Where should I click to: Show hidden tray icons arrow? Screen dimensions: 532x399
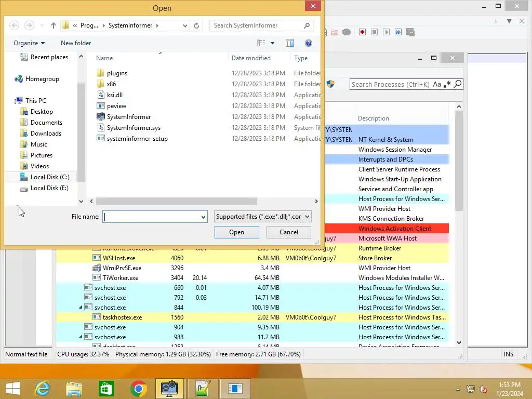[458, 389]
